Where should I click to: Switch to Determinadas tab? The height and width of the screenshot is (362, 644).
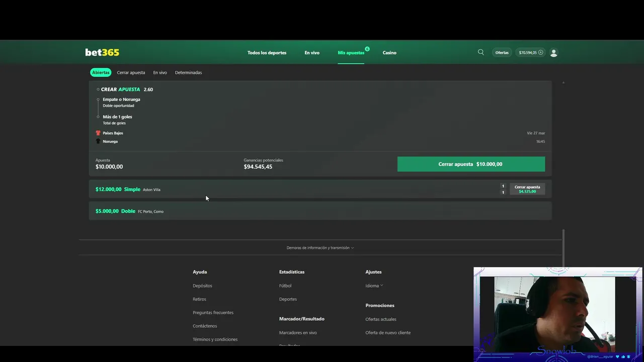point(188,72)
